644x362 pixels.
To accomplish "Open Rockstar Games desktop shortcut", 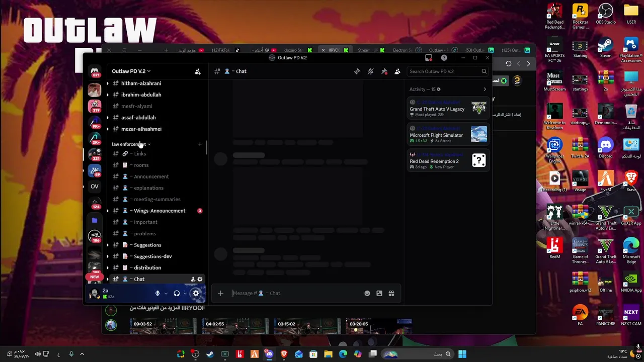I will click(580, 15).
